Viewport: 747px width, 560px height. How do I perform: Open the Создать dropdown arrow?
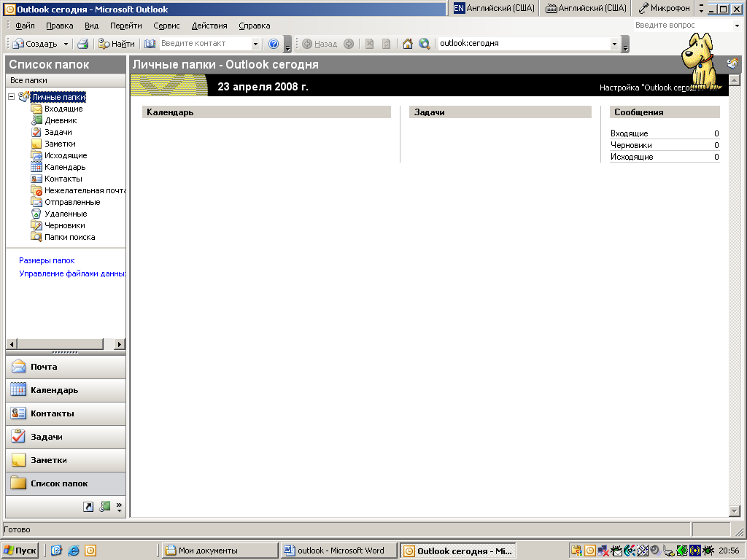tap(66, 44)
